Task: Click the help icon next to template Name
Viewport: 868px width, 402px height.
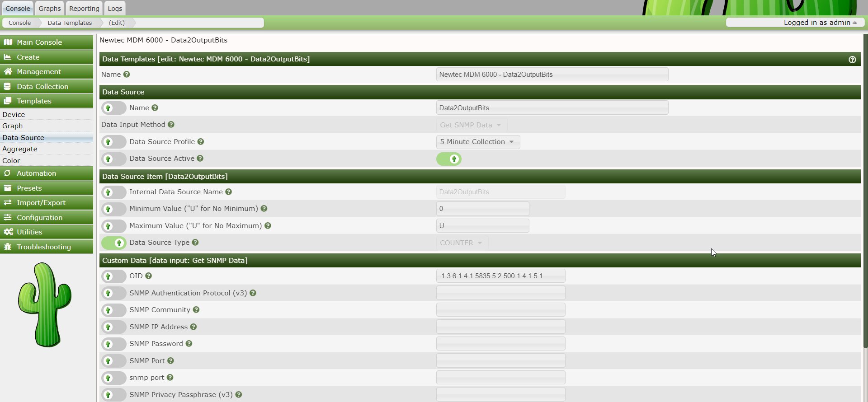Action: point(127,75)
